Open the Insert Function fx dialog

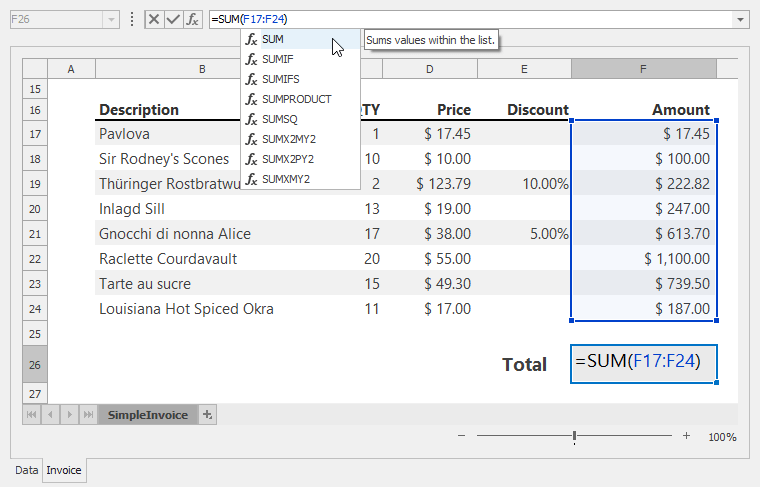191,19
